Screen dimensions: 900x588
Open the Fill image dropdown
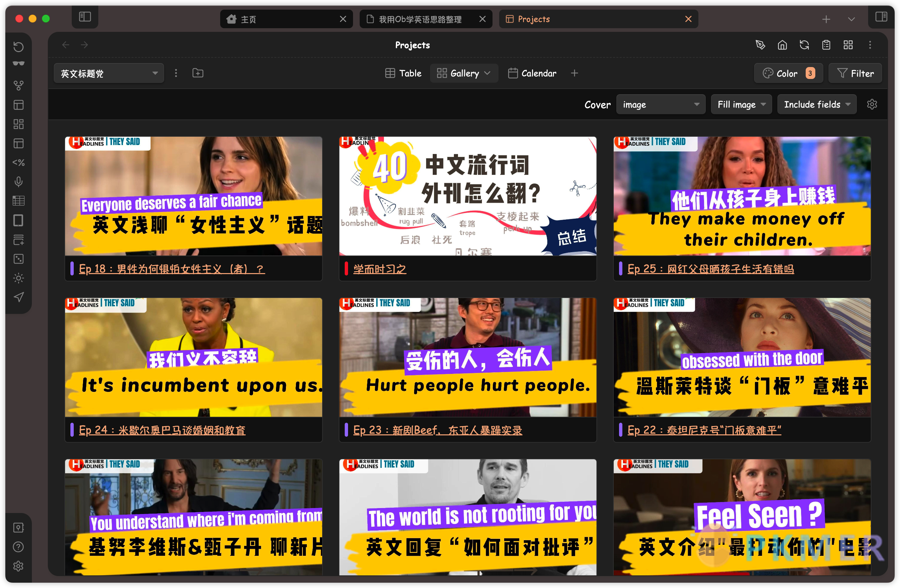click(x=742, y=104)
